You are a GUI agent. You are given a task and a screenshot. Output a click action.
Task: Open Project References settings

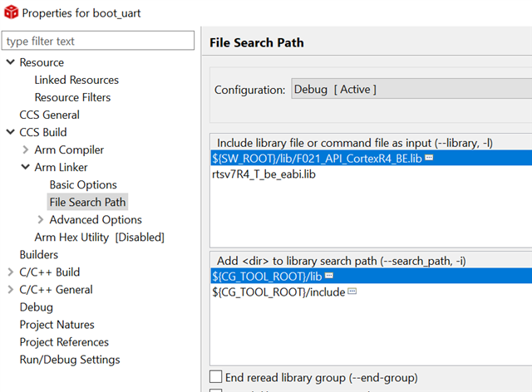(64, 342)
